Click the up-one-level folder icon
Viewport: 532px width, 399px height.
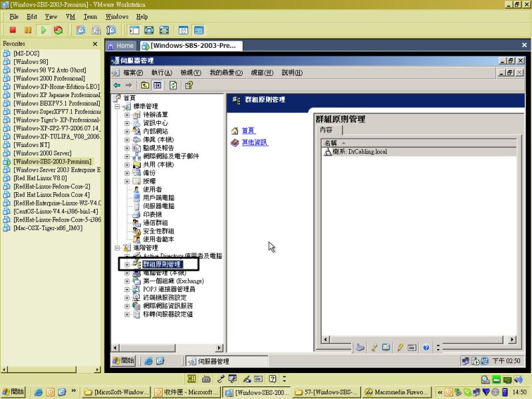click(145, 85)
